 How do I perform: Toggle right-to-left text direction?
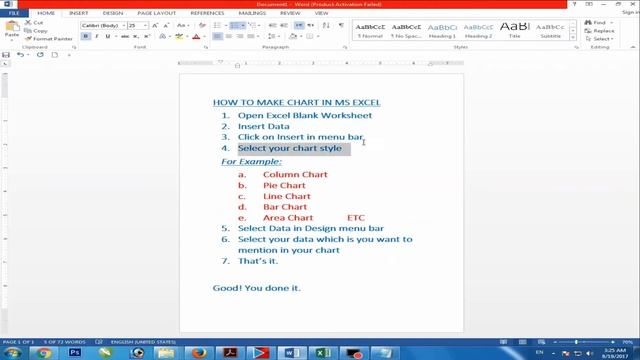click(311, 25)
